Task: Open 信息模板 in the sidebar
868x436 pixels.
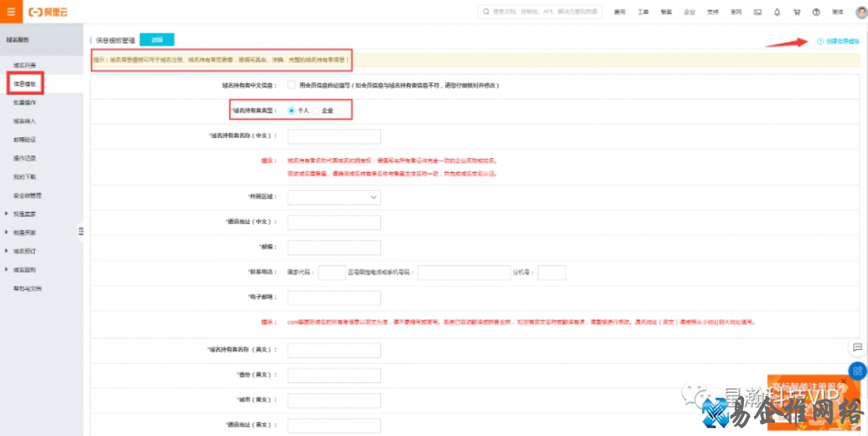Action: pos(24,84)
